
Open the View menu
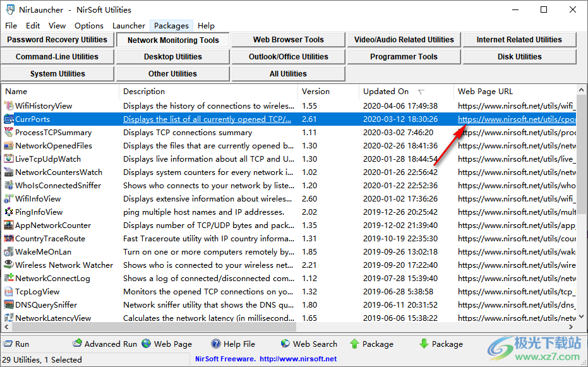point(57,25)
